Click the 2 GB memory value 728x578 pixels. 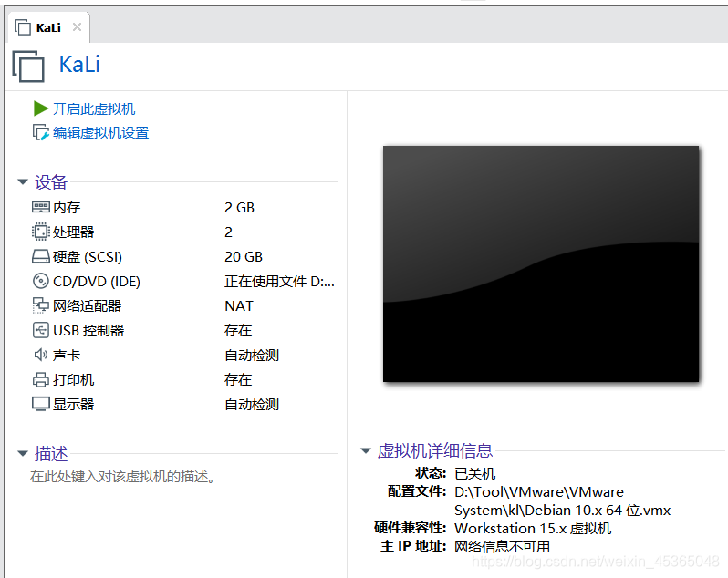pos(240,207)
